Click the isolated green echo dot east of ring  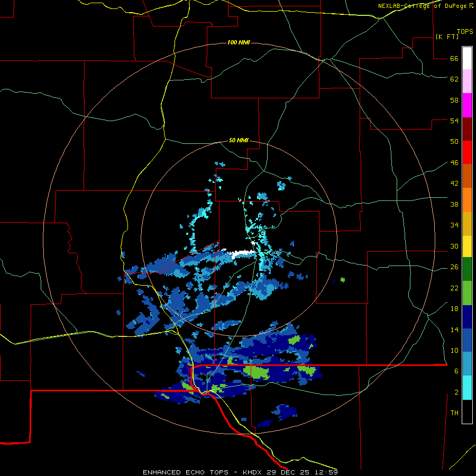coord(343,280)
